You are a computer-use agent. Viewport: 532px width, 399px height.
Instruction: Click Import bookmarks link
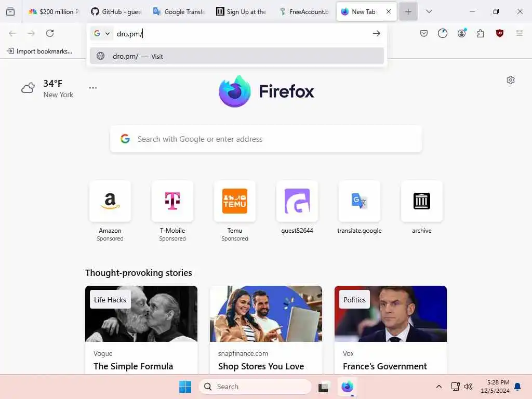point(39,51)
